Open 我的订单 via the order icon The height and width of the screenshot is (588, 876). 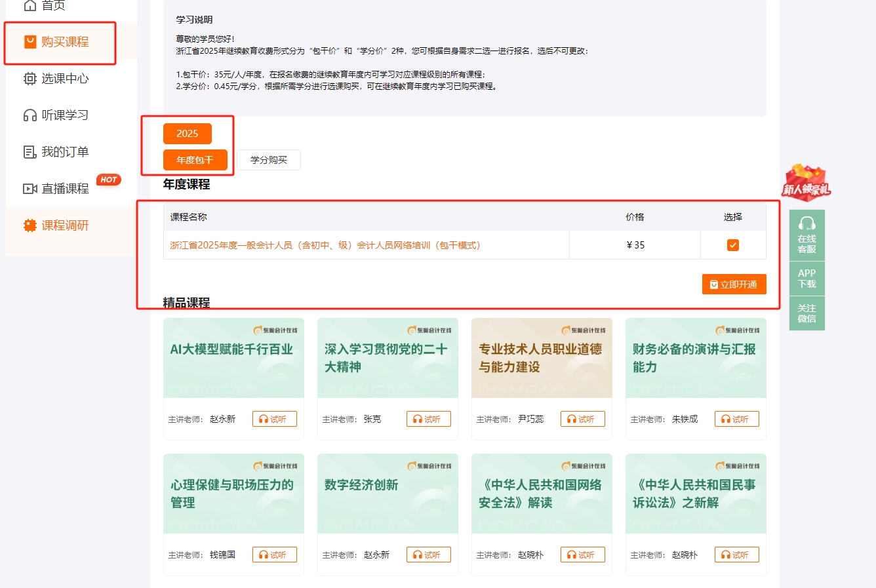30,151
